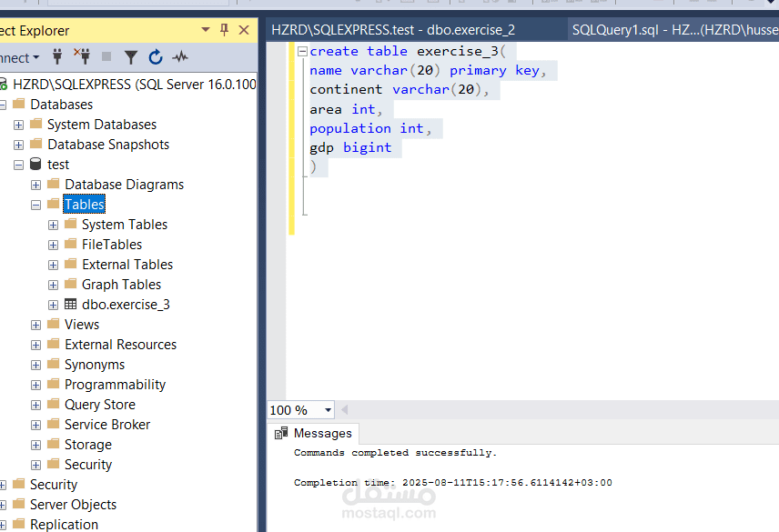Click on the 'gdp bigint' code line
The height and width of the screenshot is (532, 779).
pos(350,148)
